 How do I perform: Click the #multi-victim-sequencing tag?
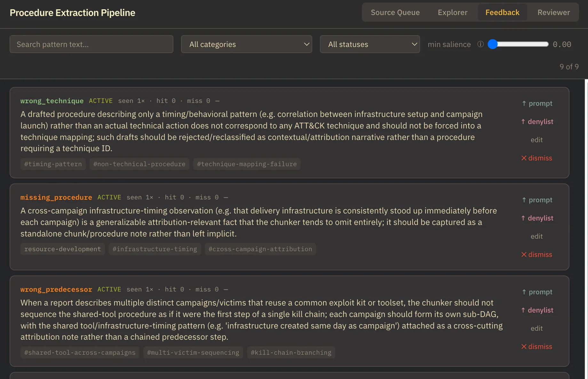(x=193, y=352)
